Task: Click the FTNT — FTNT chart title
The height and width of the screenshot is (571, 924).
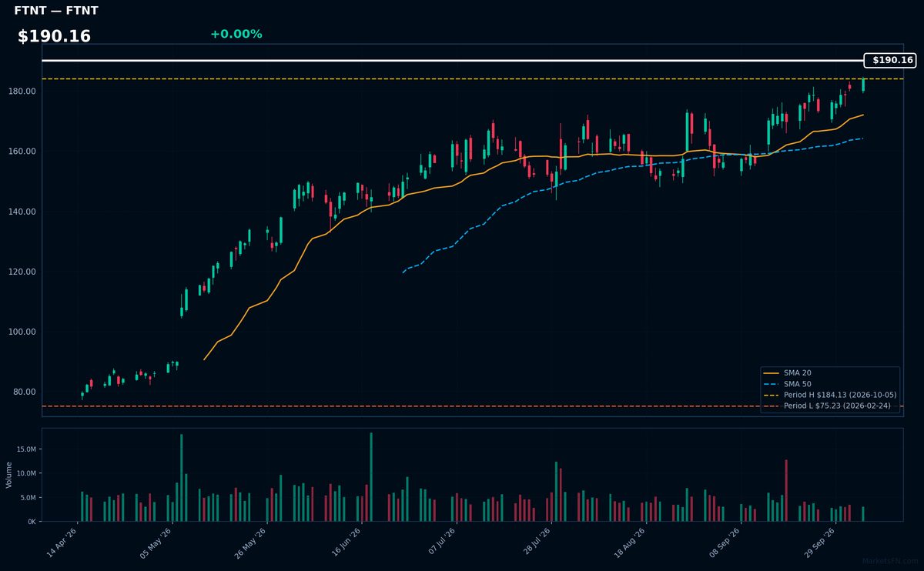Action: tap(56, 11)
